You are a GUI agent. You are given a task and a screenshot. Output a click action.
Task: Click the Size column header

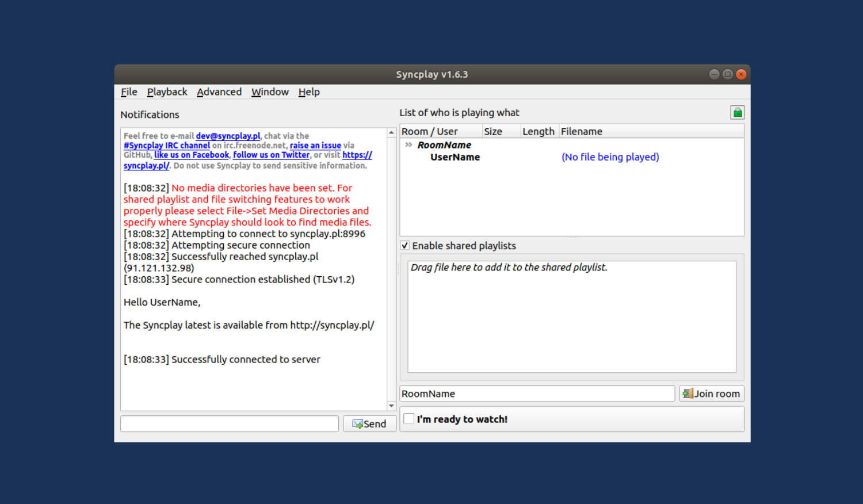501,132
